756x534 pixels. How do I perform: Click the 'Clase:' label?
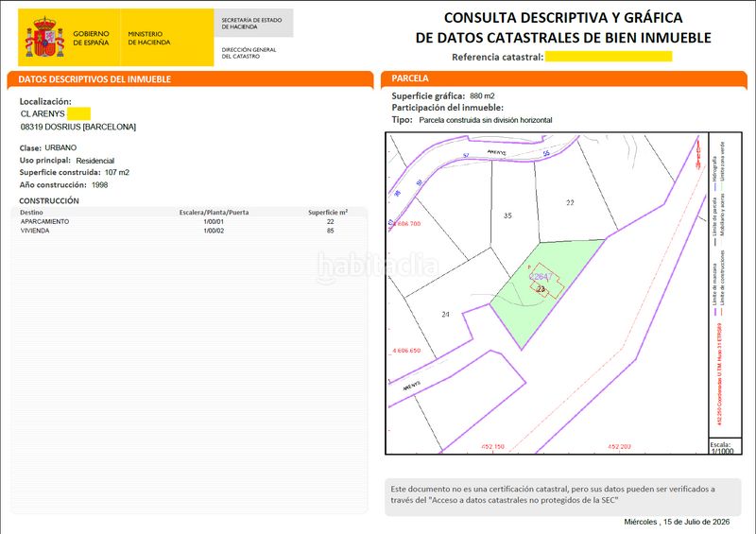click(x=30, y=148)
